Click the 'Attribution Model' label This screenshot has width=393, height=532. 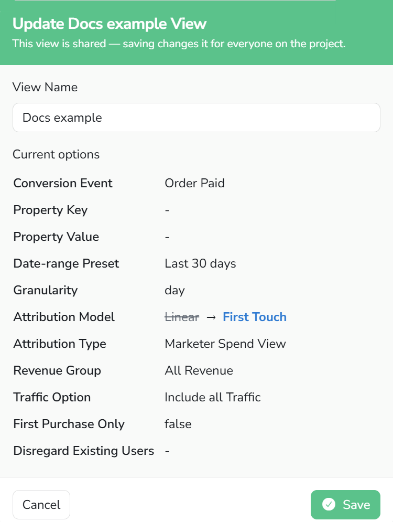click(x=64, y=317)
